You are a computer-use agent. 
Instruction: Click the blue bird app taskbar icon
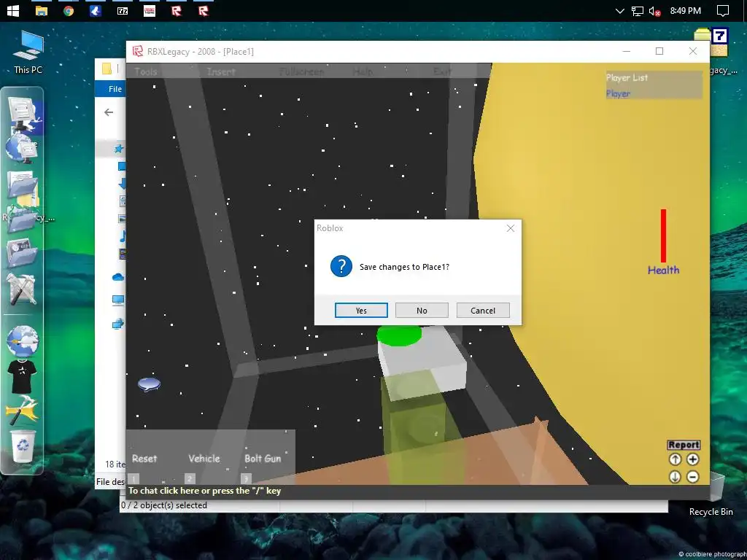pos(96,10)
